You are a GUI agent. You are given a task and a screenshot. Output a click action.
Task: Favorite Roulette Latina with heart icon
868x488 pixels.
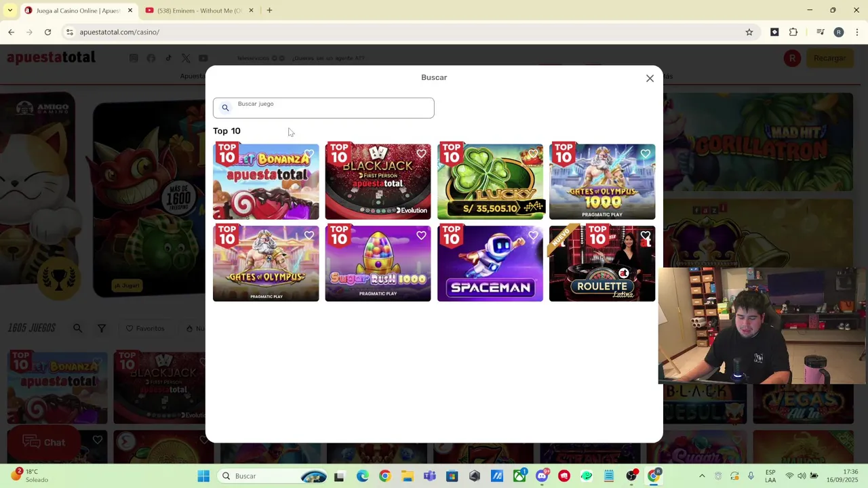click(x=646, y=236)
